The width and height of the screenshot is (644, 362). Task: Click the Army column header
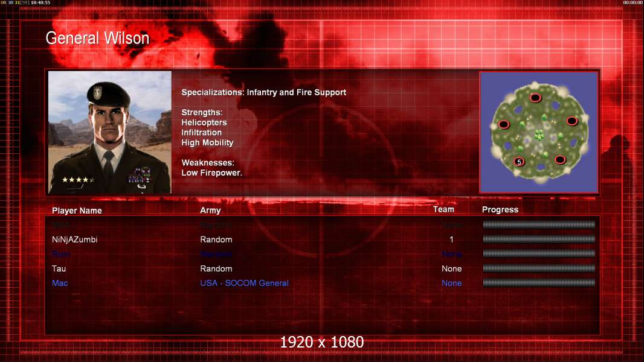pyautogui.click(x=210, y=211)
